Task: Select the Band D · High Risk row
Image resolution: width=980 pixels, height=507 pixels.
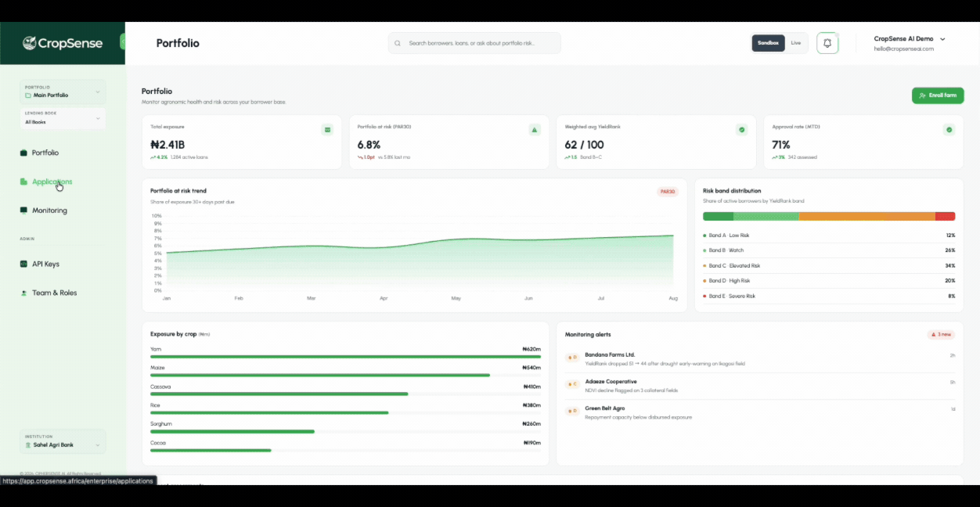Action: point(829,281)
